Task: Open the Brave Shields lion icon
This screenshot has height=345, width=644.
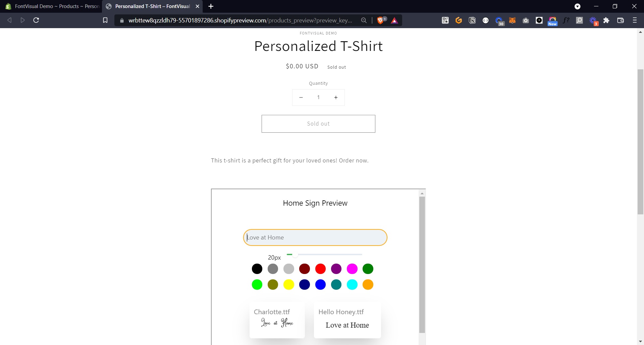Action: point(381,20)
